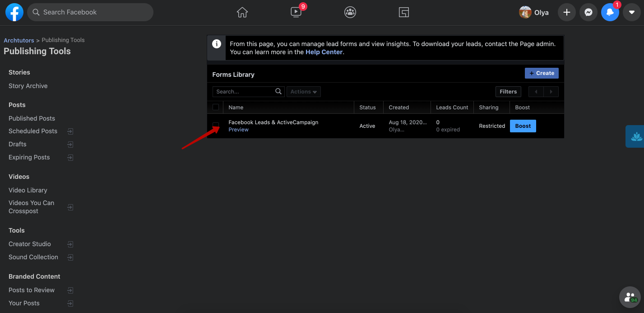Click the Create form button
The image size is (644, 313).
542,73
